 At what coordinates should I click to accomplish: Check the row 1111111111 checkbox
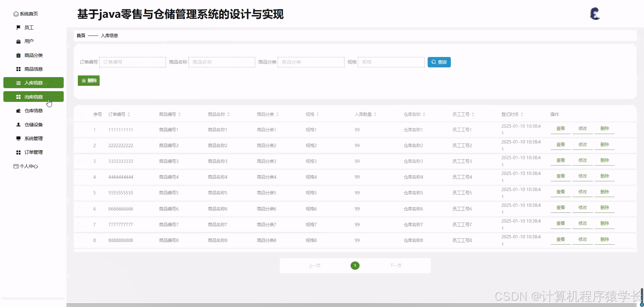(x=80, y=130)
